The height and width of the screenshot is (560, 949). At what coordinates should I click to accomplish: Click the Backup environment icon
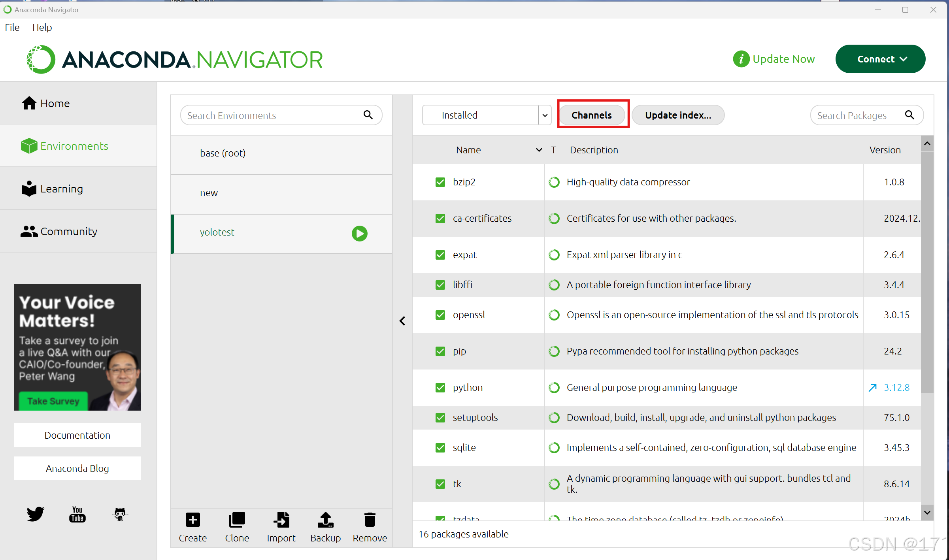pyautogui.click(x=325, y=520)
